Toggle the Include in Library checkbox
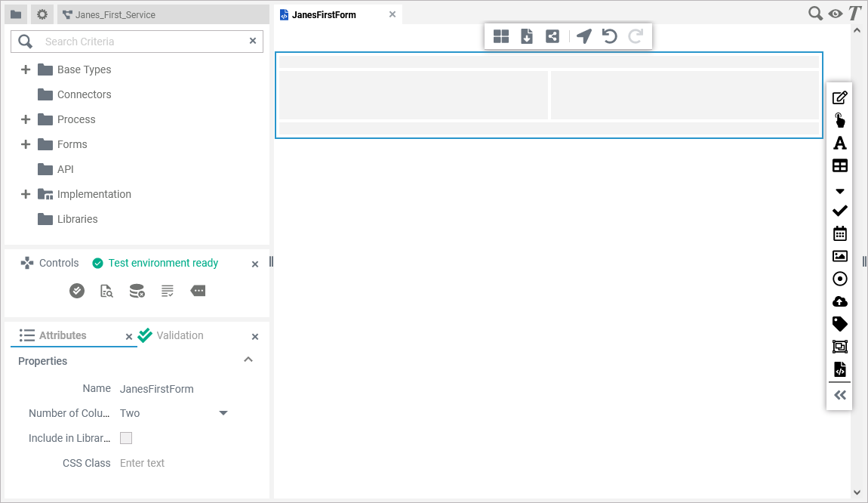Screen dimensions: 868x503 pyautogui.click(x=126, y=438)
